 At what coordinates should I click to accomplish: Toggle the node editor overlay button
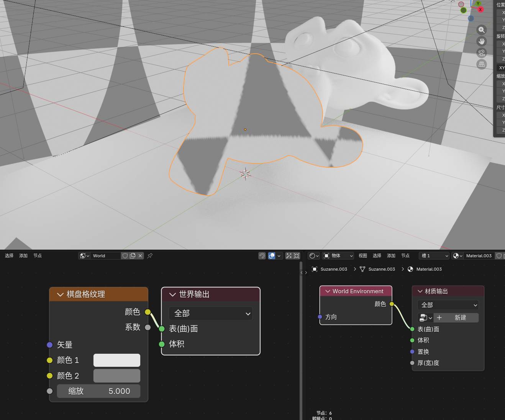(x=272, y=256)
